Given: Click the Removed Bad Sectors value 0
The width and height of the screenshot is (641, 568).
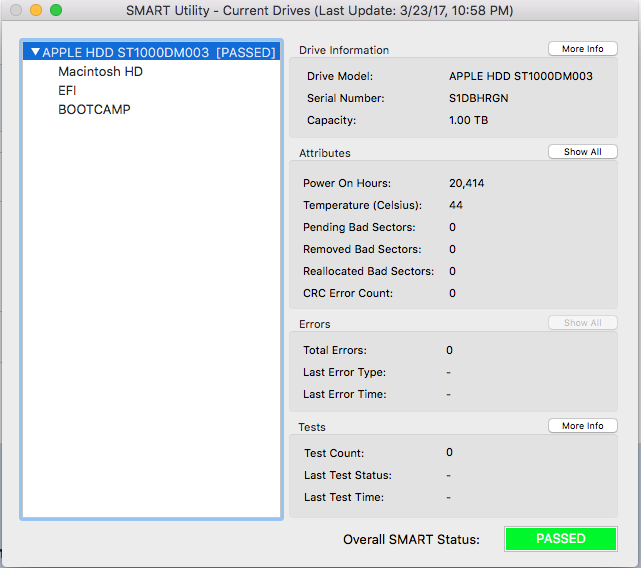Looking at the screenshot, I should pyautogui.click(x=452, y=249).
